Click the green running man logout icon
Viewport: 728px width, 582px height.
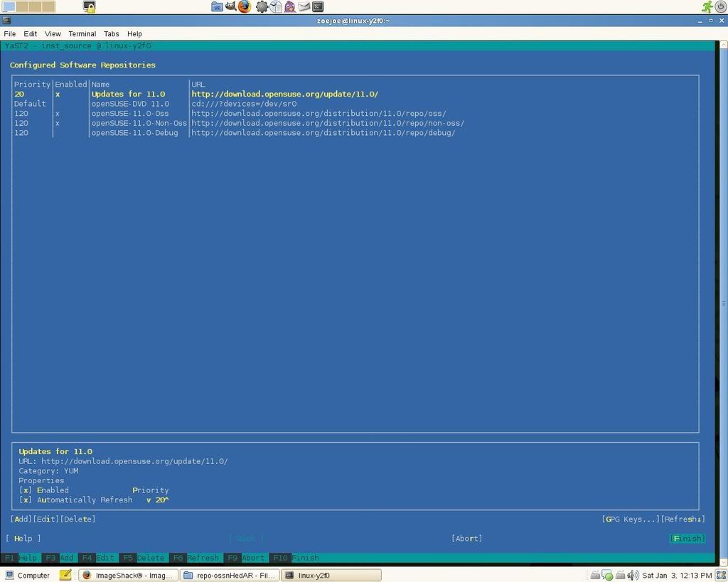tap(707, 6)
